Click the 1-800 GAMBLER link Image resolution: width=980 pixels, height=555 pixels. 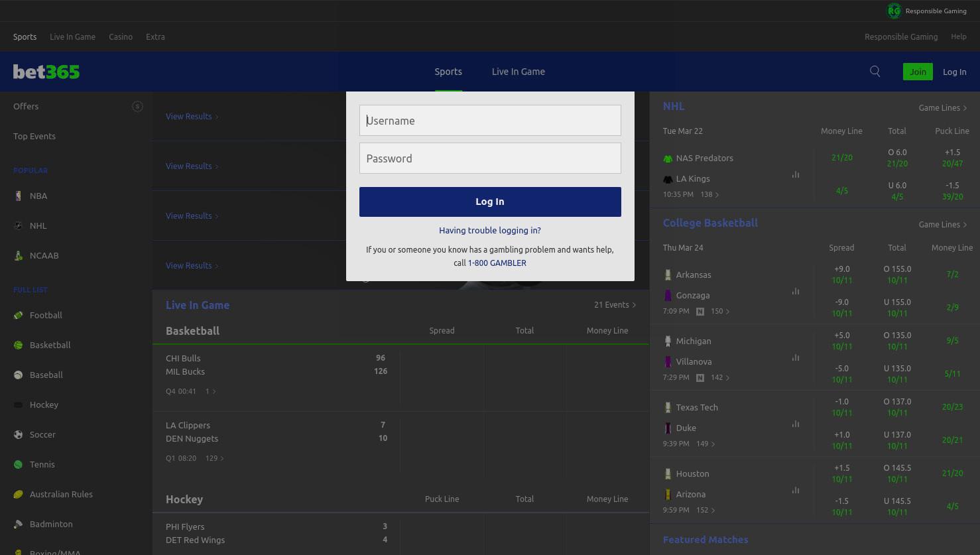[x=497, y=263]
